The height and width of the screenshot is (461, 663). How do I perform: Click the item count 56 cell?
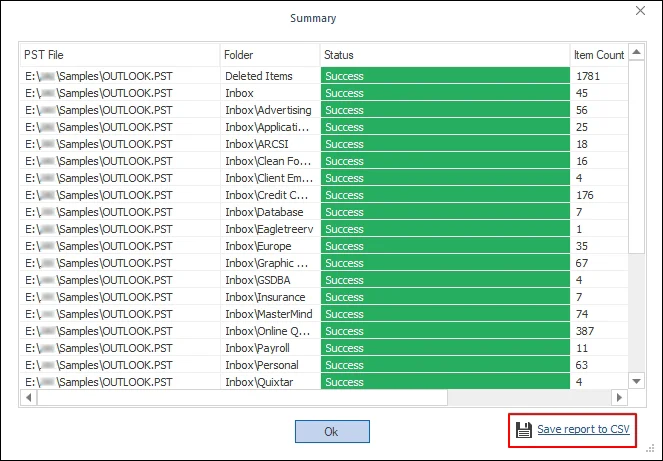599,110
